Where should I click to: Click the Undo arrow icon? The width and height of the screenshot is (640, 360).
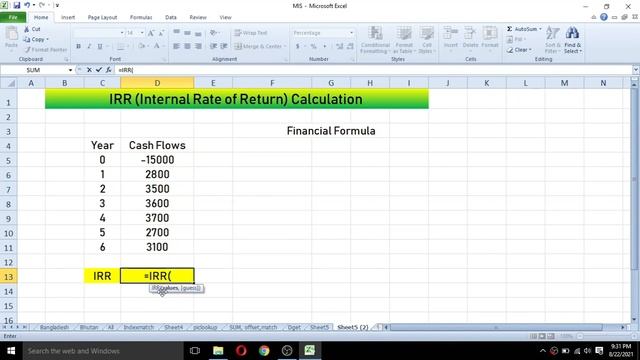click(27, 5)
